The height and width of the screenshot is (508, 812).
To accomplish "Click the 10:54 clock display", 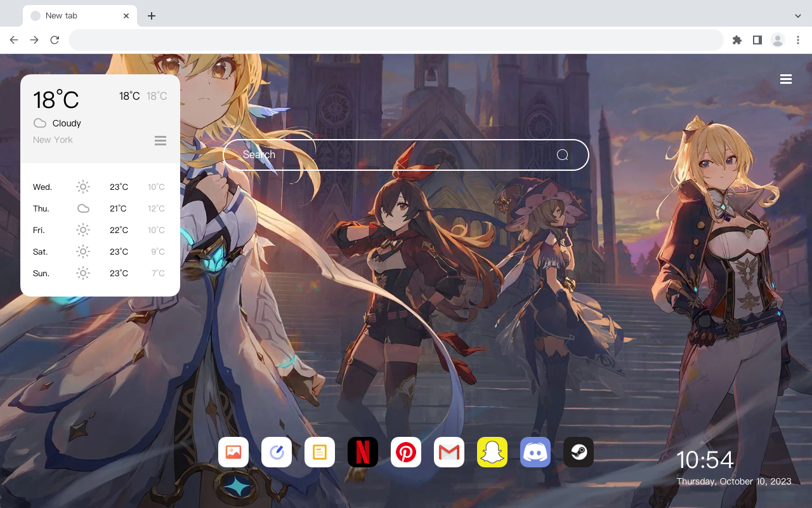I will point(705,460).
